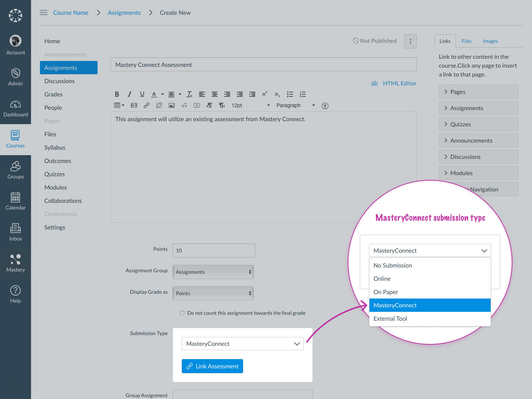This screenshot has height=399, width=532.
Task: Open Submission Type MasteryConnect dropdown
Action: [x=243, y=344]
